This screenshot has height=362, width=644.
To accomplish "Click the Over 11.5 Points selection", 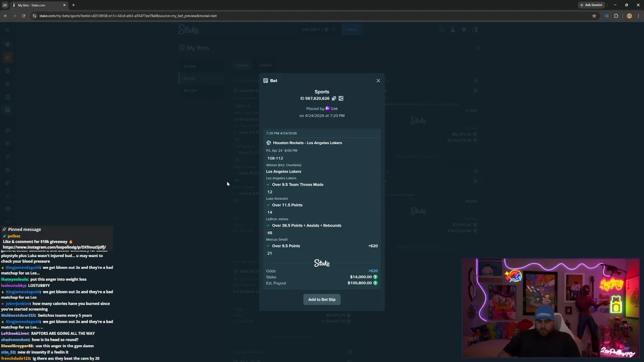I will tap(287, 205).
